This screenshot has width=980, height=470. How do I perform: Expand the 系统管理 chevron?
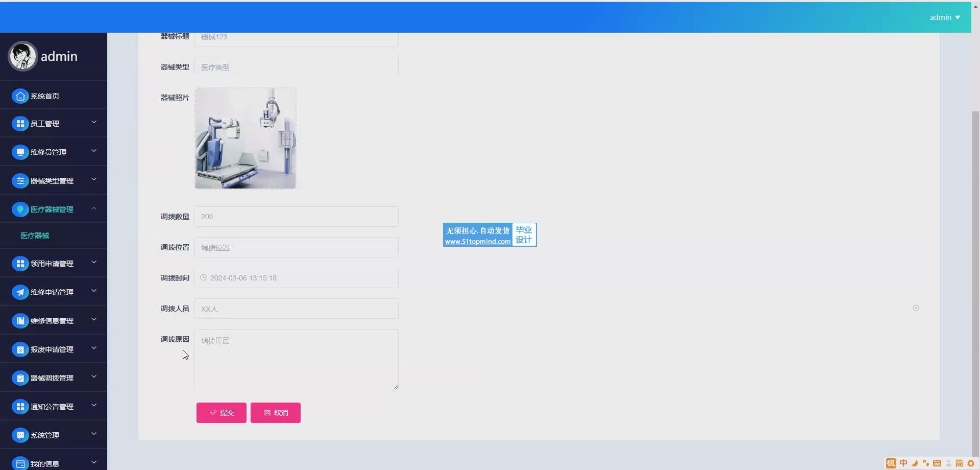[x=94, y=434]
